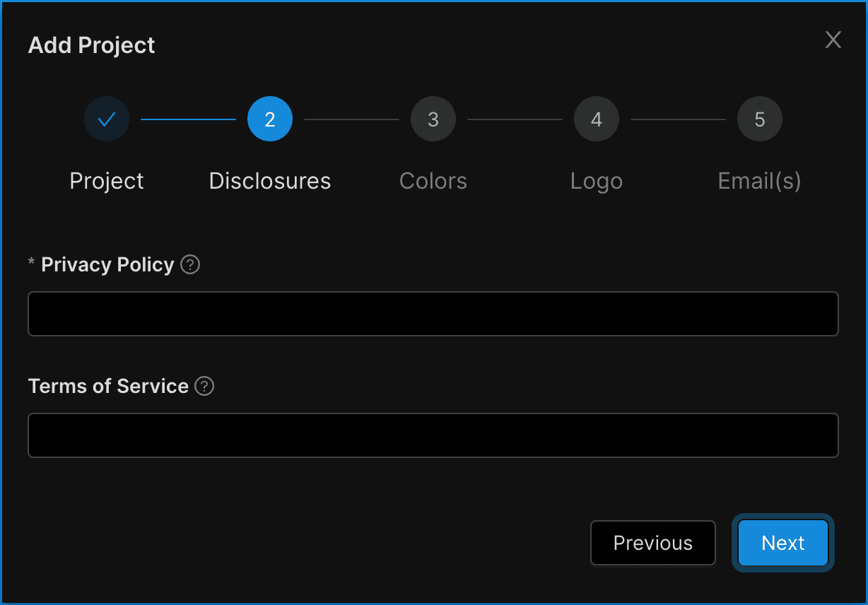
Task: Focus the Terms of Service input field
Action: click(x=433, y=435)
